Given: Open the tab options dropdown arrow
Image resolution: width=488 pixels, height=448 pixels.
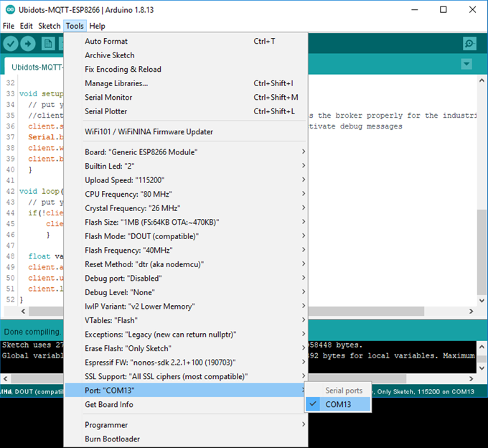Looking at the screenshot, I should pos(466,64).
